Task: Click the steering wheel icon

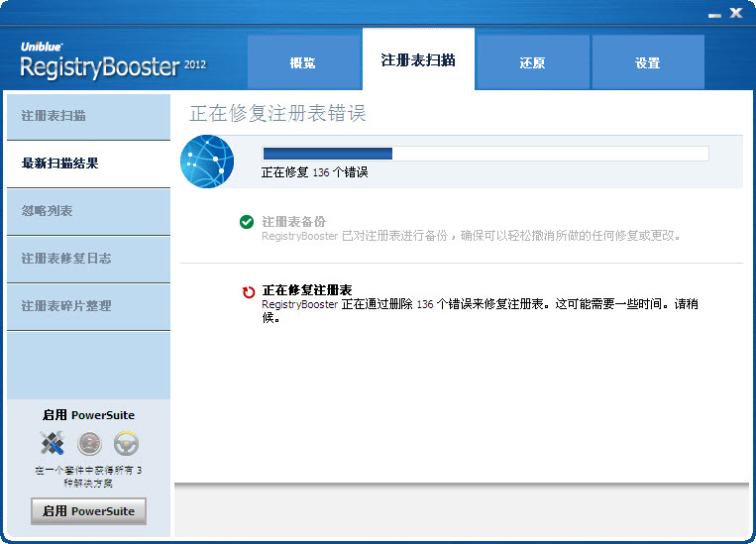Action: click(126, 443)
